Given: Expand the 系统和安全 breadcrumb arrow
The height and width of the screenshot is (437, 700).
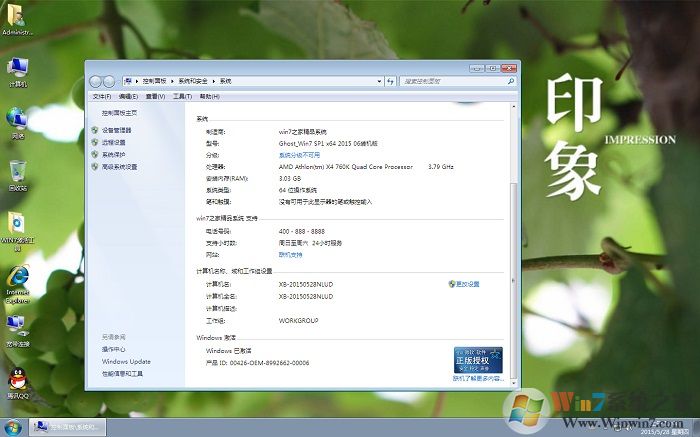Looking at the screenshot, I should [x=213, y=80].
